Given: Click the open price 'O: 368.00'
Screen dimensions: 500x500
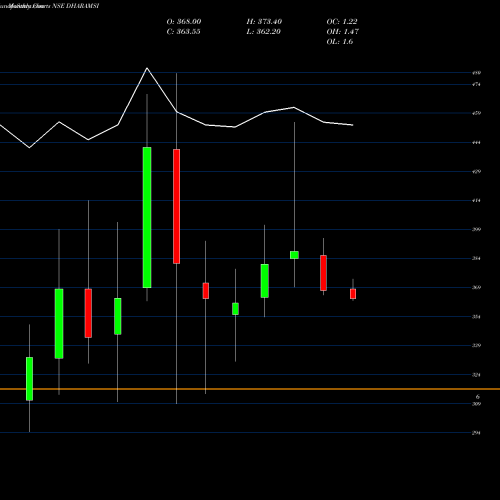Looking at the screenshot, I should [x=184, y=22].
